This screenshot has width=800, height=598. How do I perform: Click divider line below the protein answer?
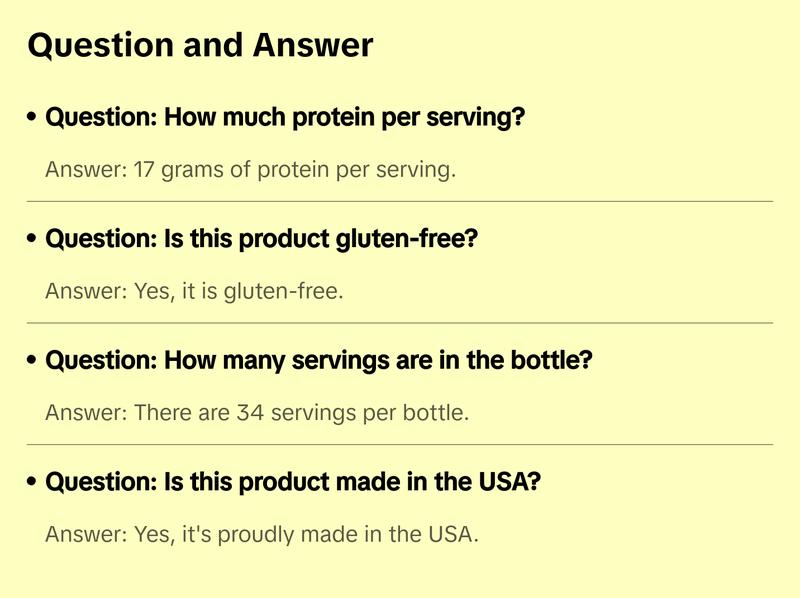(x=400, y=201)
